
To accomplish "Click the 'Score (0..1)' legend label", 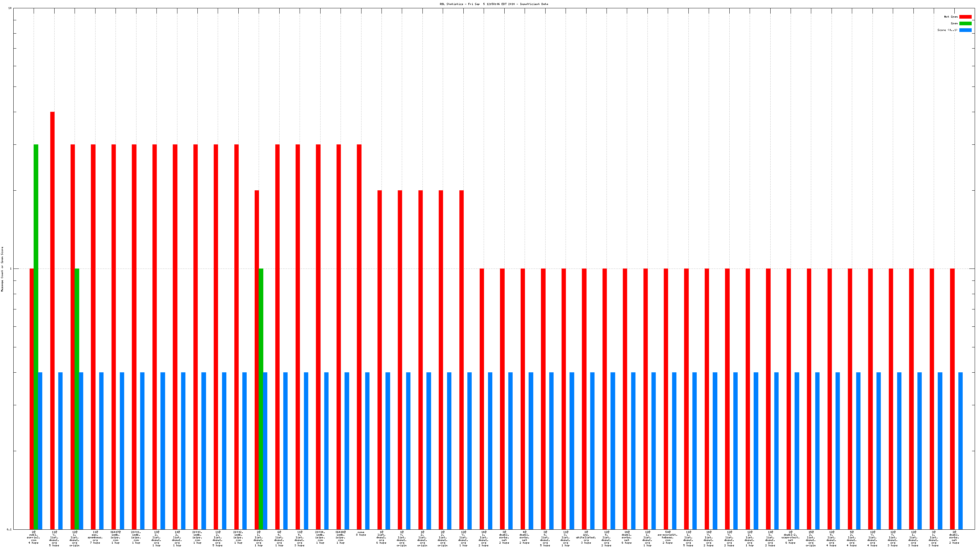I will click(x=947, y=30).
